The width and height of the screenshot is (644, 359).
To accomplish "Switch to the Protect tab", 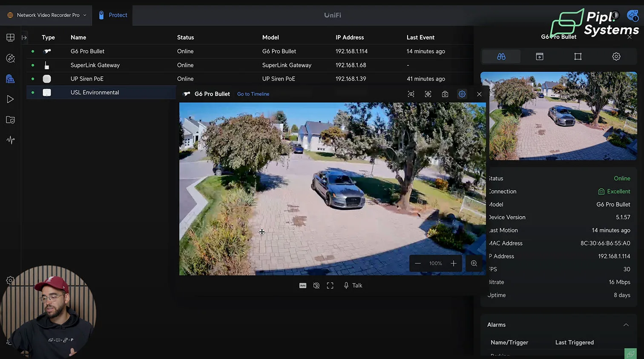I will tap(113, 15).
